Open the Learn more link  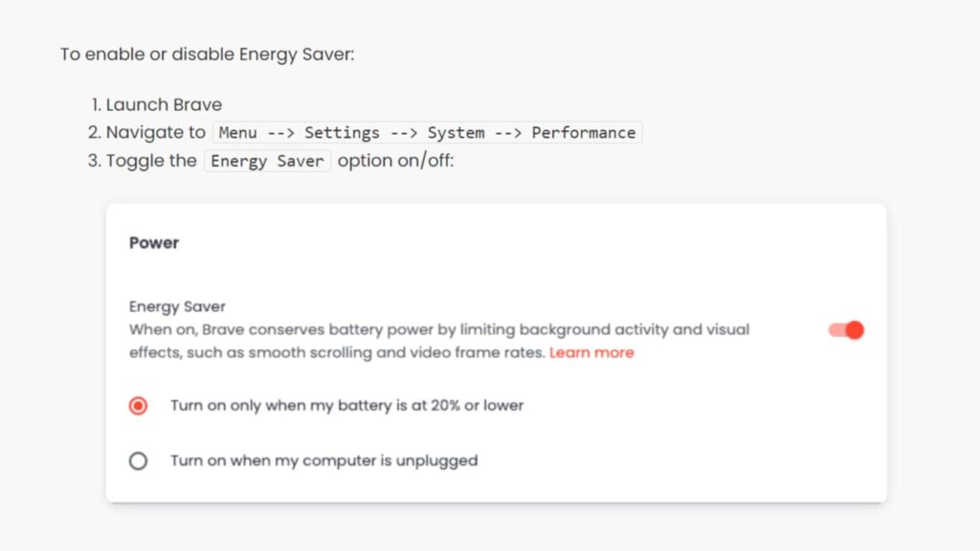tap(591, 352)
